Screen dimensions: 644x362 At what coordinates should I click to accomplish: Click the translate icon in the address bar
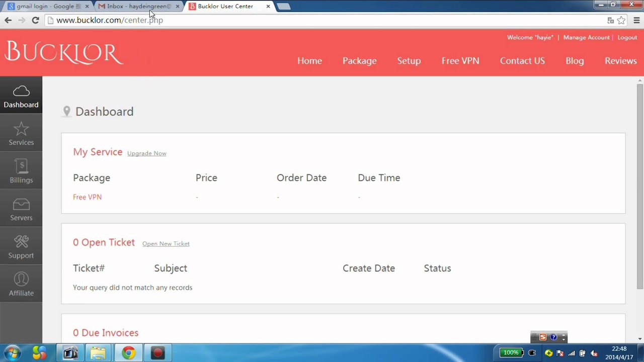tap(610, 20)
